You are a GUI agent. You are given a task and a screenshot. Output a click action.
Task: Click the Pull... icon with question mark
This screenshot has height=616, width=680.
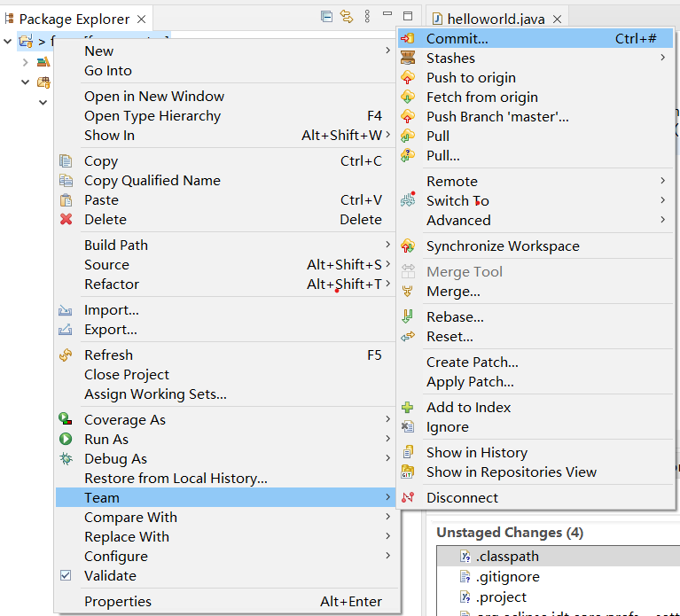[x=407, y=155]
